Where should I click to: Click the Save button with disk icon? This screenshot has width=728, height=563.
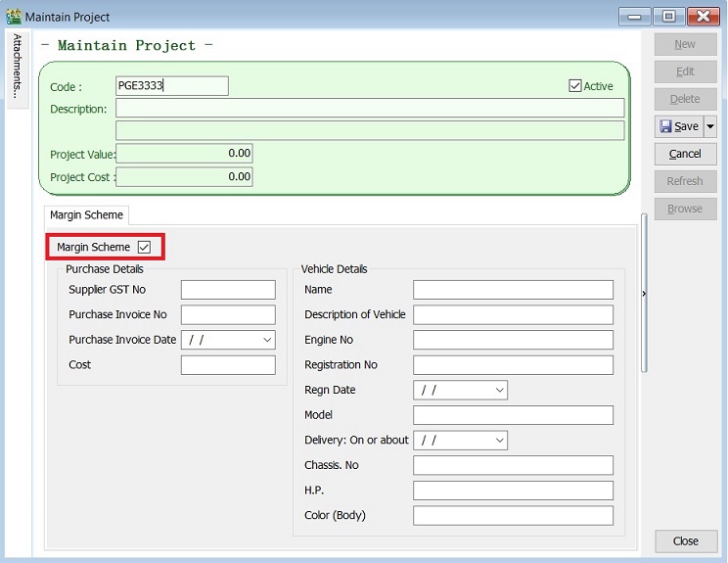point(678,126)
